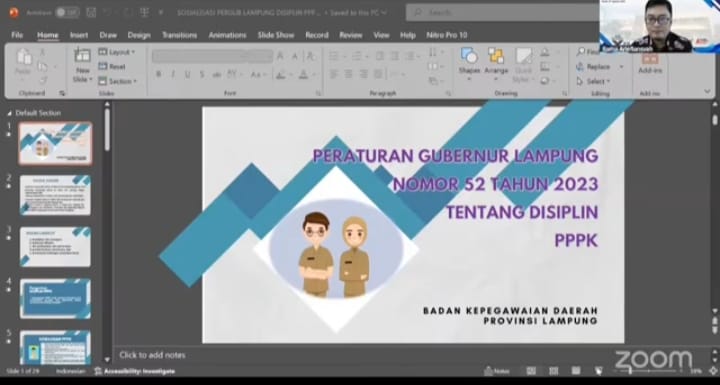The width and height of the screenshot is (720, 385).
Task: Collapse the Default Section
Action: tap(10, 113)
